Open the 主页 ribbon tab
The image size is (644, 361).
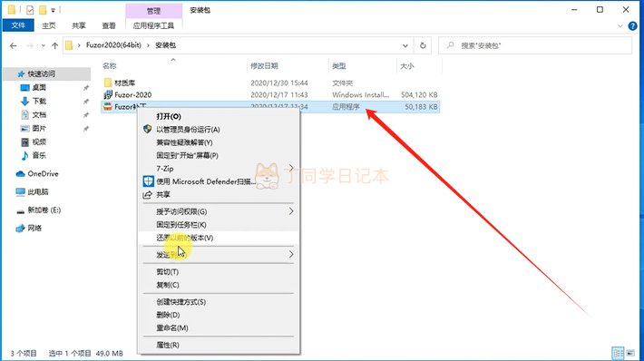pyautogui.click(x=48, y=26)
